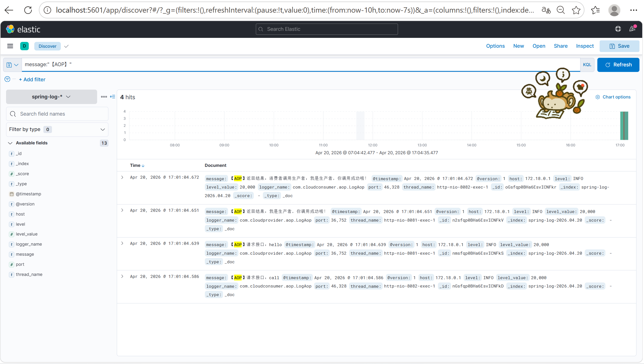Toggle the KQL query language switch
Screen dimensions: 644x364
587,65
